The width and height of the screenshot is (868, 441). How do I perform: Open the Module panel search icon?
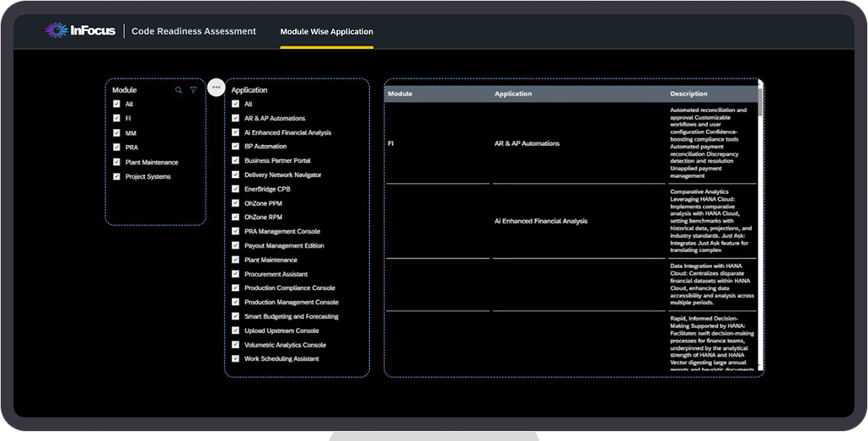(179, 89)
